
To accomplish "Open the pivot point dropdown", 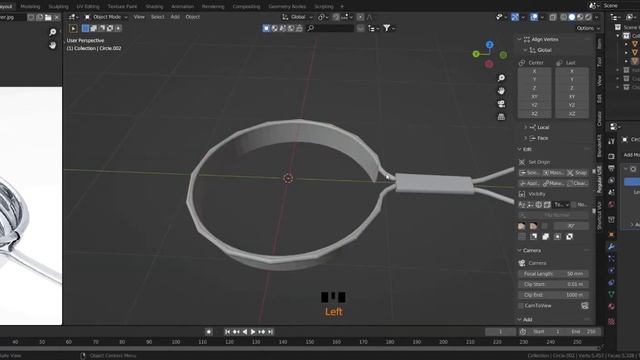I will (x=323, y=17).
